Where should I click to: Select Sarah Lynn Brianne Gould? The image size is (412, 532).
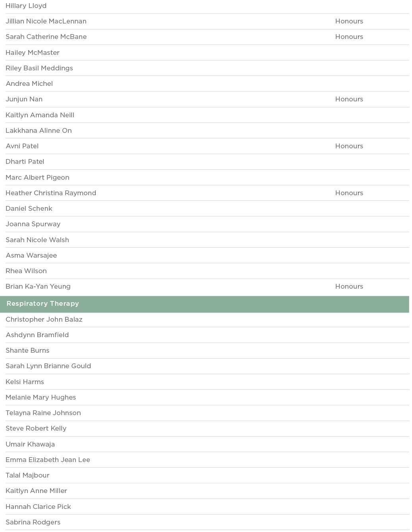click(48, 366)
